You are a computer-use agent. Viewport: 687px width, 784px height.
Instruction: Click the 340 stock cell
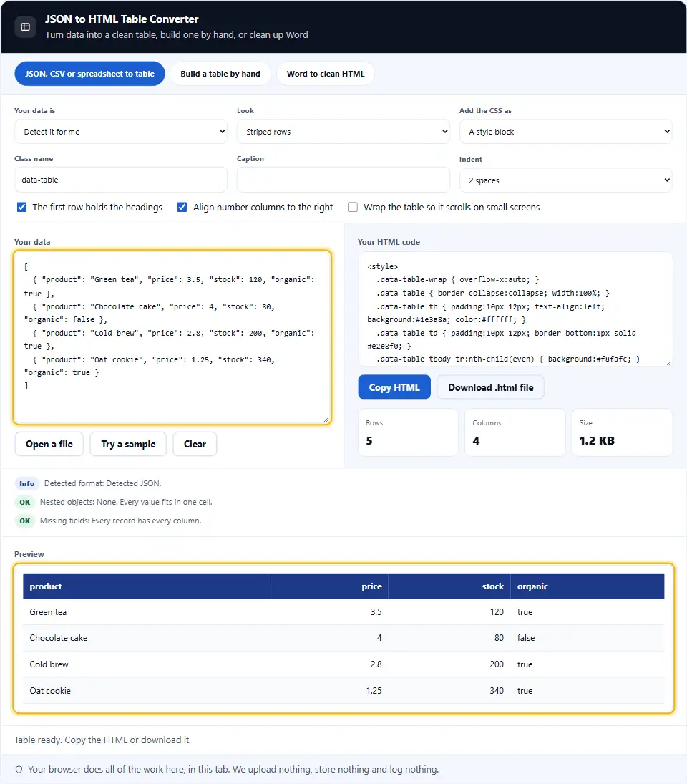[x=449, y=690]
